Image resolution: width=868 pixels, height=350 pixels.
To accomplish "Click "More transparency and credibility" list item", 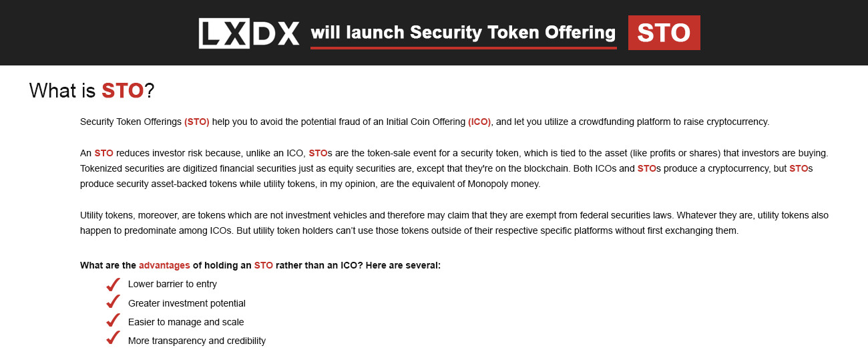I will pos(197,341).
